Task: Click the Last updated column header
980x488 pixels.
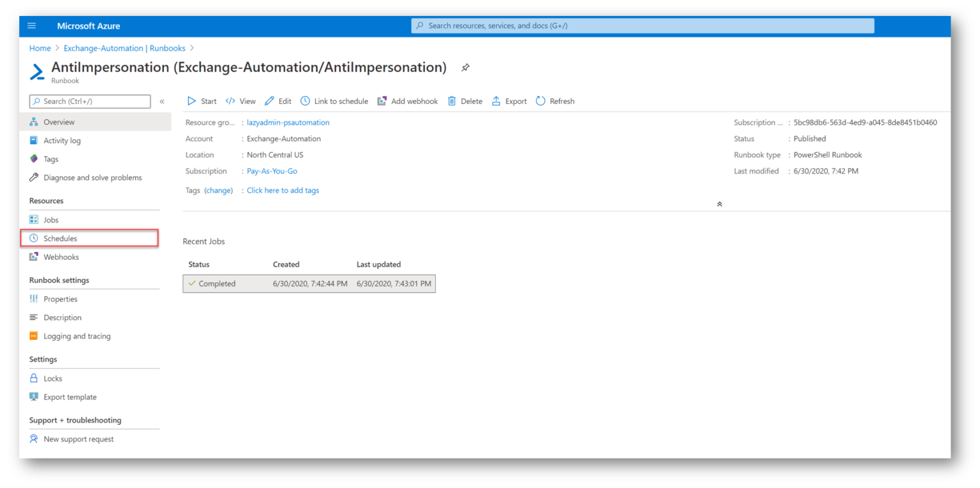Action: coord(378,264)
